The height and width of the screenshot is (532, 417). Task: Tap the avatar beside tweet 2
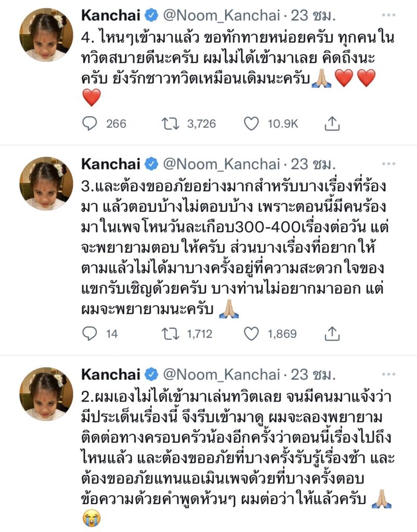[x=46, y=393]
